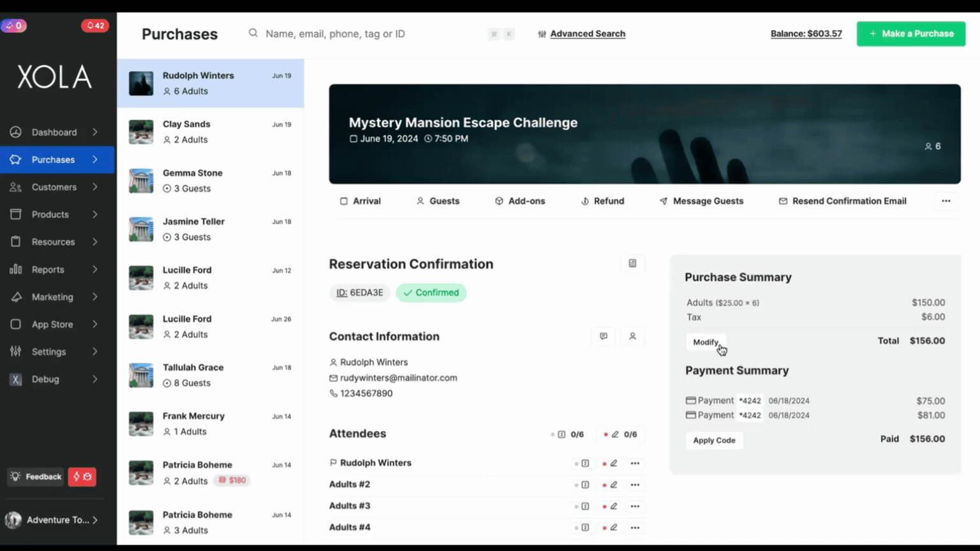
Task: Click the App Store icon in sidebar
Action: 16,324
